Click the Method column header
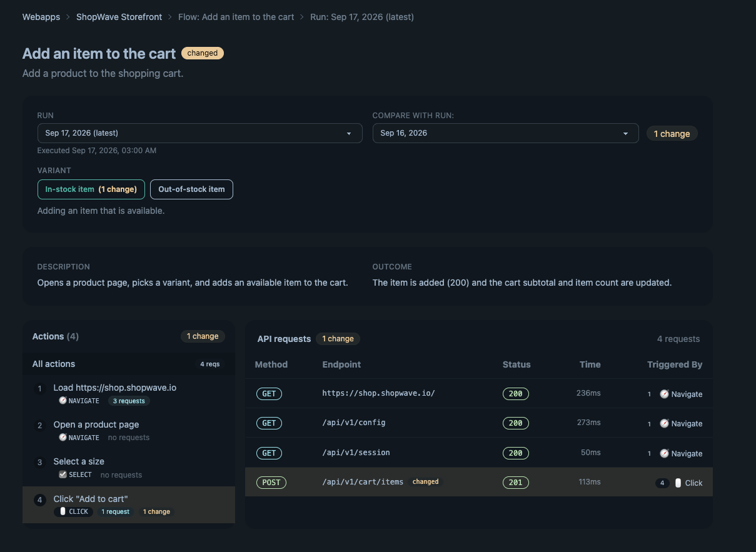 click(271, 364)
